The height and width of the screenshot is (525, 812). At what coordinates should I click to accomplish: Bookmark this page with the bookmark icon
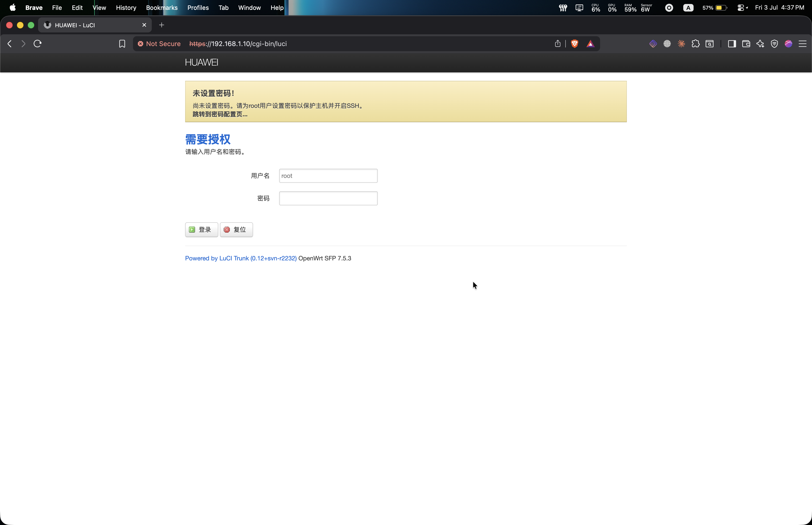122,44
